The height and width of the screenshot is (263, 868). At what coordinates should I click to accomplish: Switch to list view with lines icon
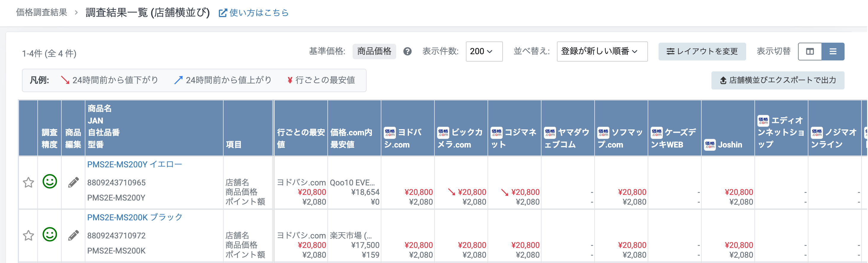(833, 52)
